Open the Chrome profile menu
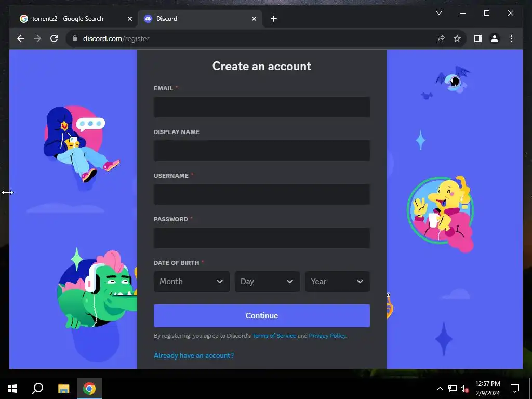Image resolution: width=532 pixels, height=399 pixels. click(x=495, y=38)
